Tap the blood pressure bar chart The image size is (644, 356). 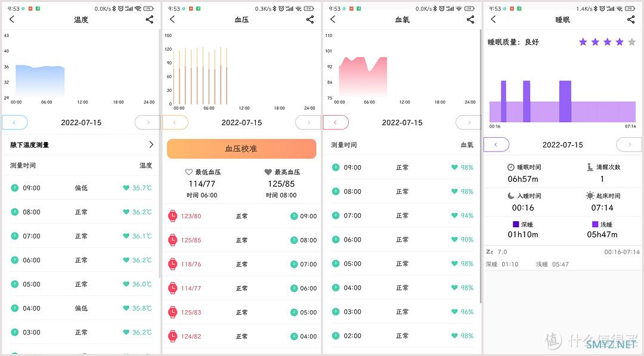click(x=200, y=76)
